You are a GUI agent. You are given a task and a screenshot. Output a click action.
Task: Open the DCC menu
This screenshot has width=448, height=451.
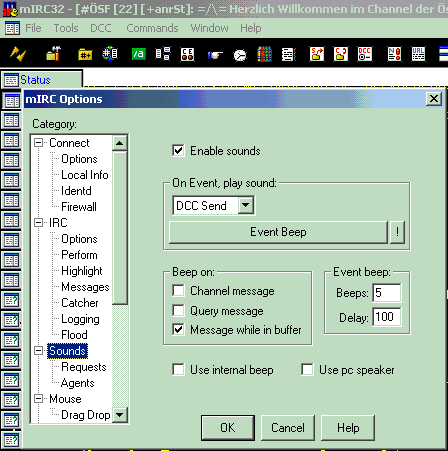pos(101,28)
